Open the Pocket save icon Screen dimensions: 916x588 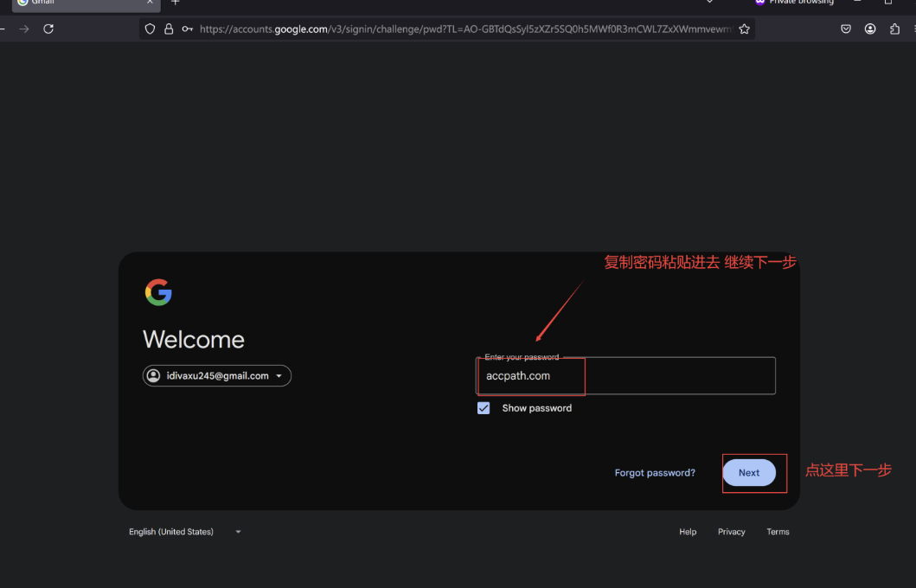(x=846, y=29)
